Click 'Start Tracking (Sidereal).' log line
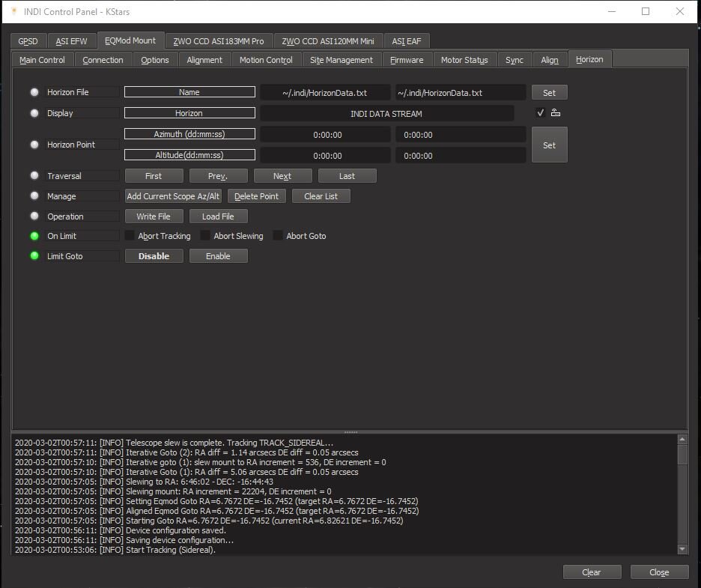The image size is (701, 588). [x=115, y=550]
